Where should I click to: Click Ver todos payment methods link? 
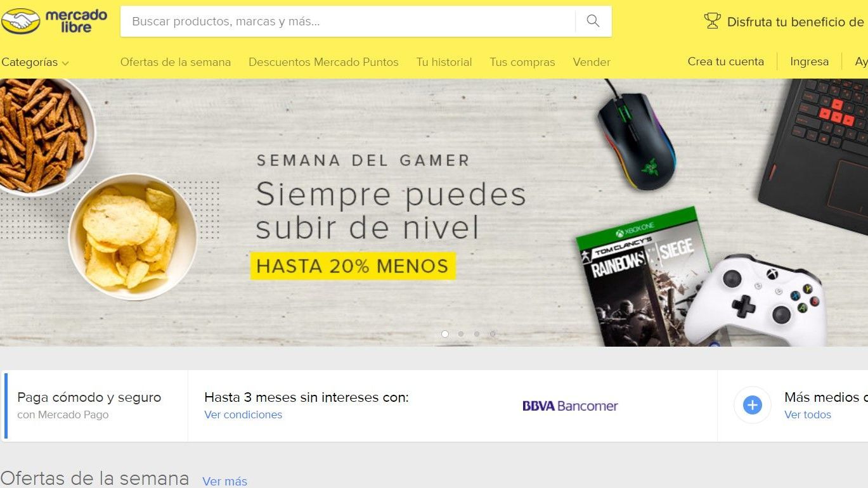click(x=808, y=414)
